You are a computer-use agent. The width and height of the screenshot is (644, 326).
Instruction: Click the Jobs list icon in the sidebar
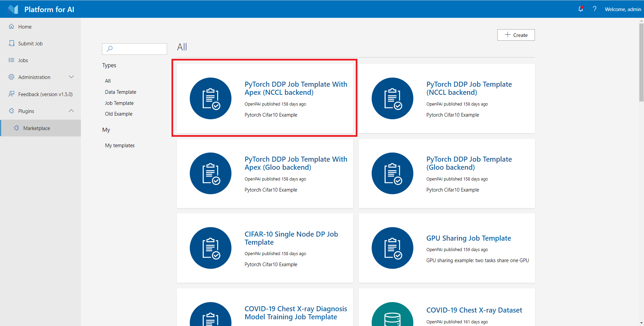[x=11, y=60]
